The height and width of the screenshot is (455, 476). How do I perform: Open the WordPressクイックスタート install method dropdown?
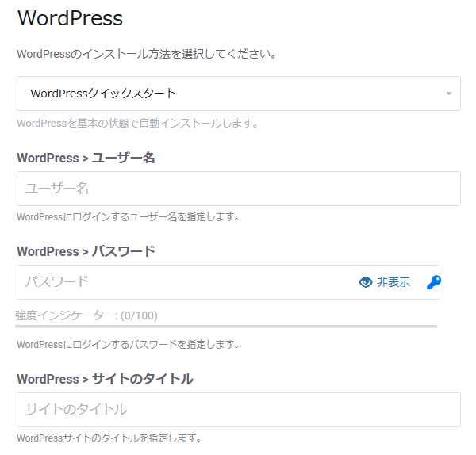(x=239, y=94)
